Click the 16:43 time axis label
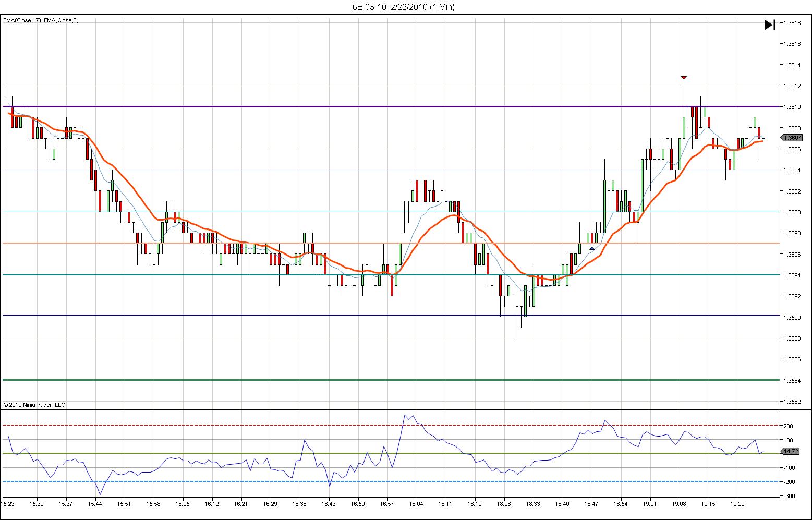 [329, 504]
